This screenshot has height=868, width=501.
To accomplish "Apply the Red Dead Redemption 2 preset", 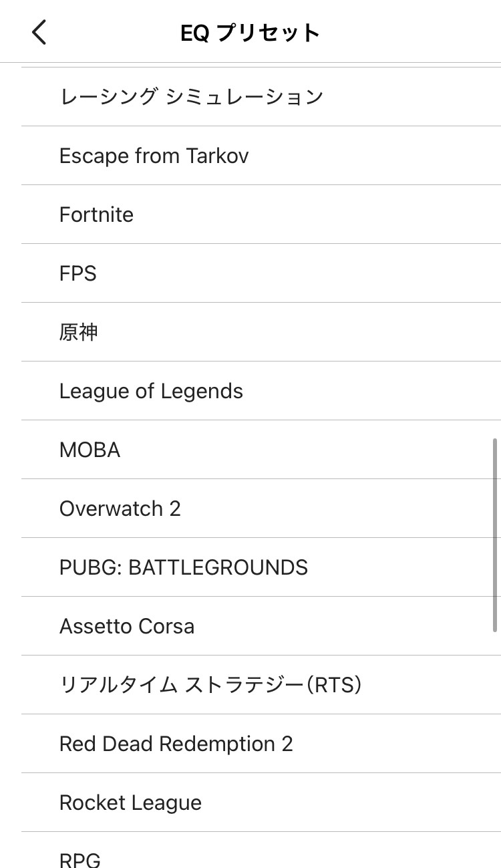I will pyautogui.click(x=176, y=744).
